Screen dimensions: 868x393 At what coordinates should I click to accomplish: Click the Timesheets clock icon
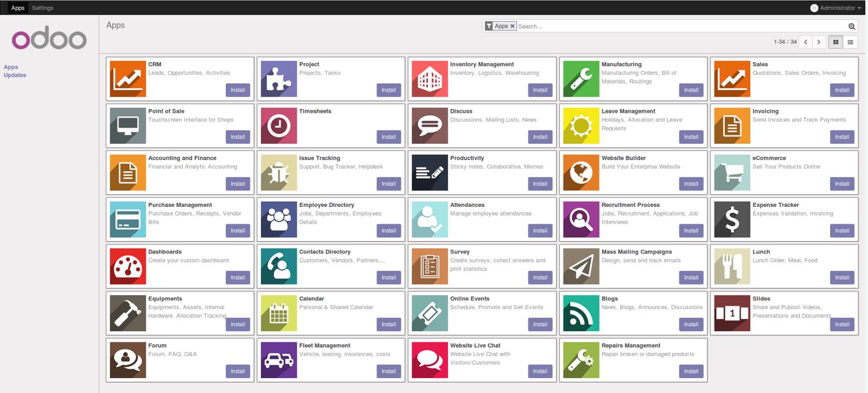[278, 126]
